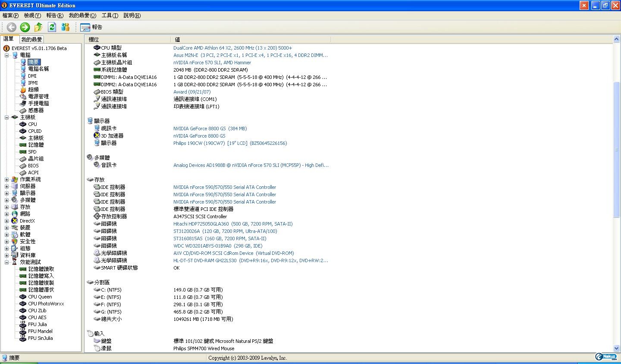
Task: Click the users icon in the toolbar
Action: [x=65, y=27]
